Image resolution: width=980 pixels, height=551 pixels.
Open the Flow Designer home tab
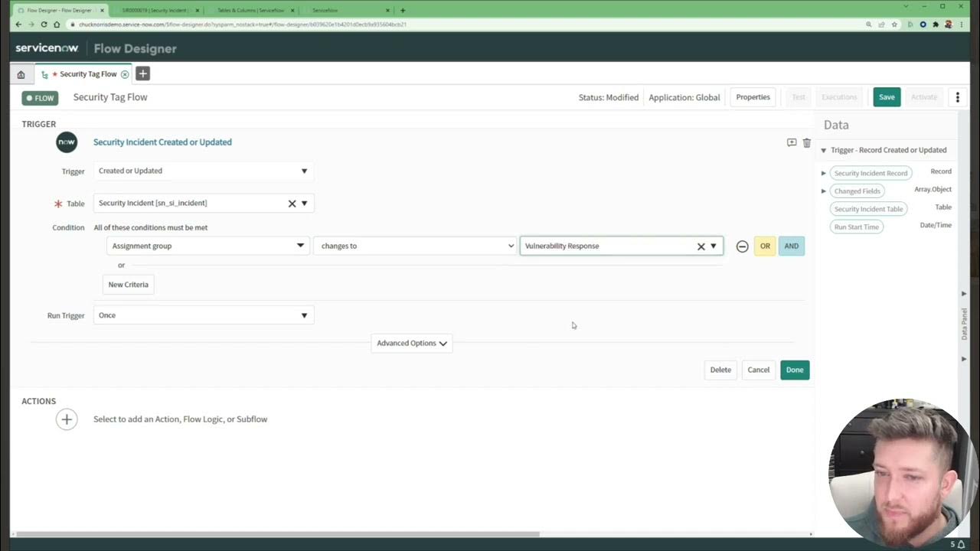(x=21, y=74)
